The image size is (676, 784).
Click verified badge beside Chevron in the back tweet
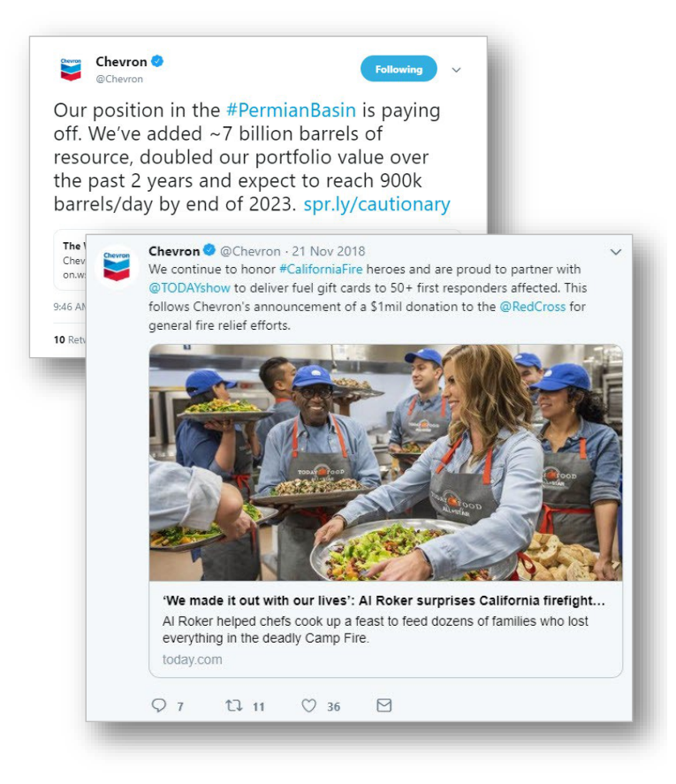(x=157, y=62)
